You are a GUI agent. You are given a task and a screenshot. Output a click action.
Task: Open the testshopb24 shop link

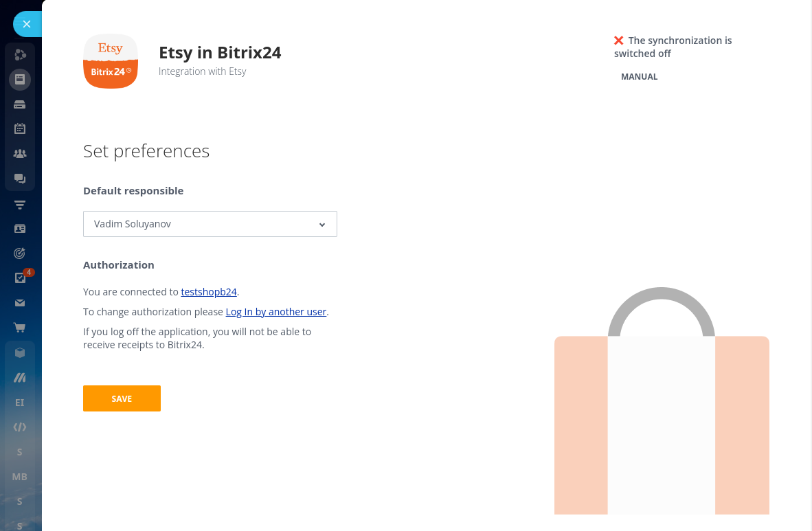pyautogui.click(x=209, y=292)
